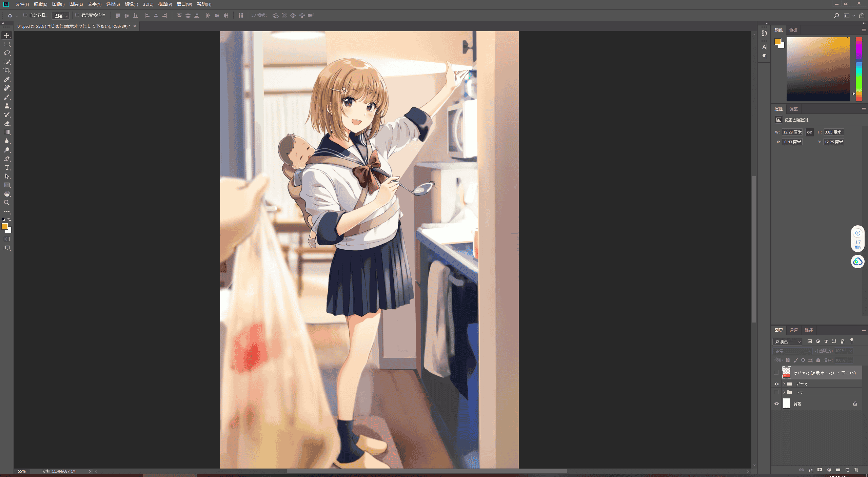Hide the 背景 layer
Viewport: 868px width, 477px height.
(776, 404)
